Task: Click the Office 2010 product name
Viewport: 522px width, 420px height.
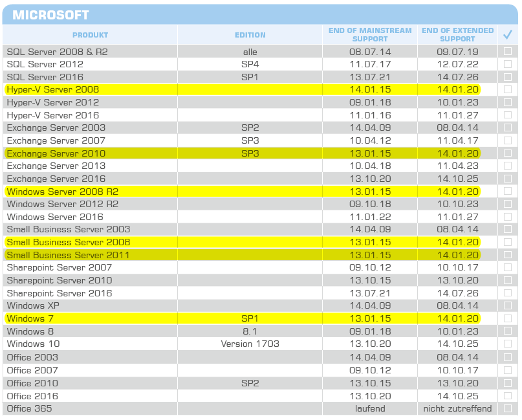Action: coord(32,383)
